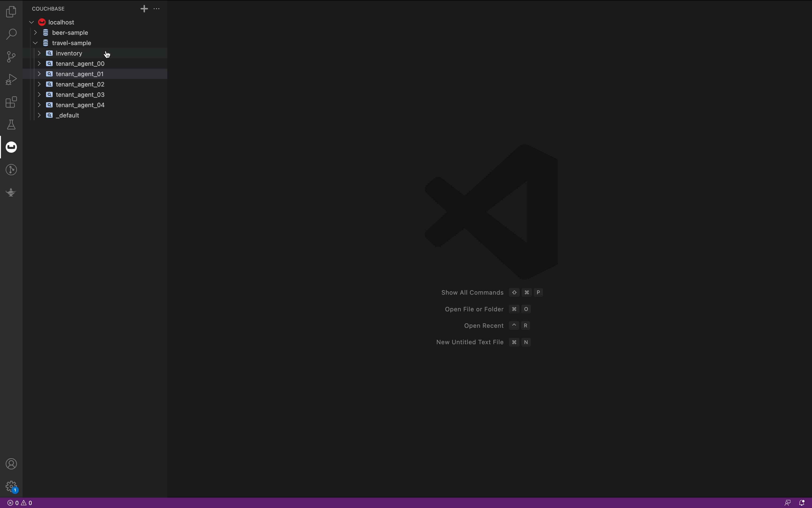Open the Source Control view

pyautogui.click(x=11, y=56)
